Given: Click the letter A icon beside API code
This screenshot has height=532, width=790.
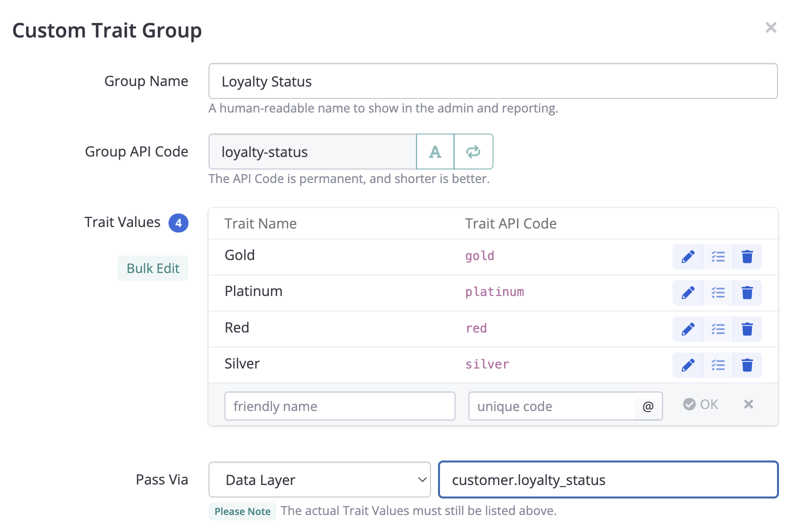Looking at the screenshot, I should pos(435,151).
